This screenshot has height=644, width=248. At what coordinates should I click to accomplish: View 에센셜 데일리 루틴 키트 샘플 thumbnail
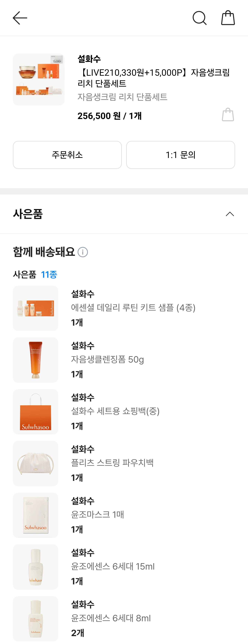(x=35, y=308)
